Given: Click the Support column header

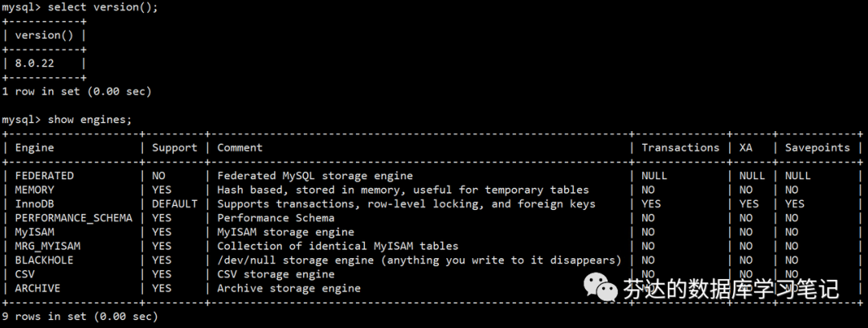Looking at the screenshot, I should tap(174, 147).
